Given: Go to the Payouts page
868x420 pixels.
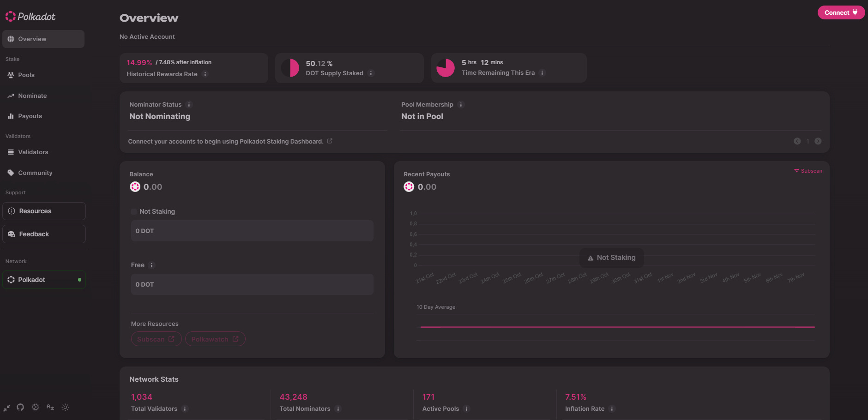Looking at the screenshot, I should click(x=43, y=116).
